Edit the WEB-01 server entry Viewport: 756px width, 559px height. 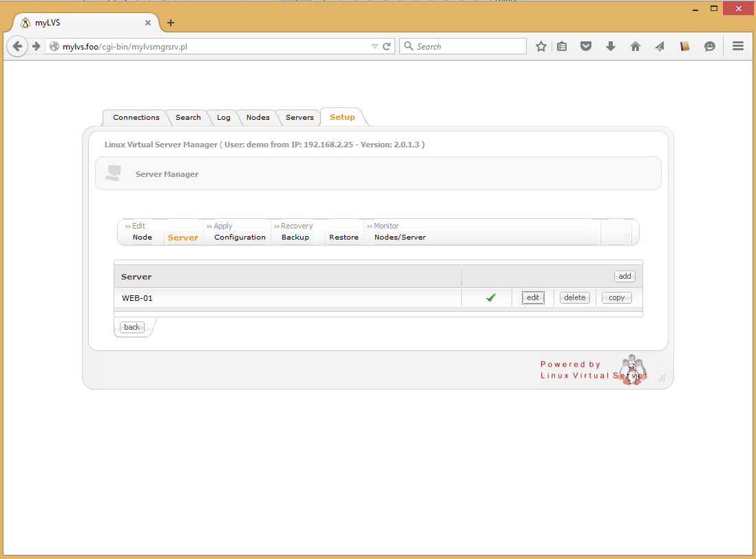click(x=533, y=297)
